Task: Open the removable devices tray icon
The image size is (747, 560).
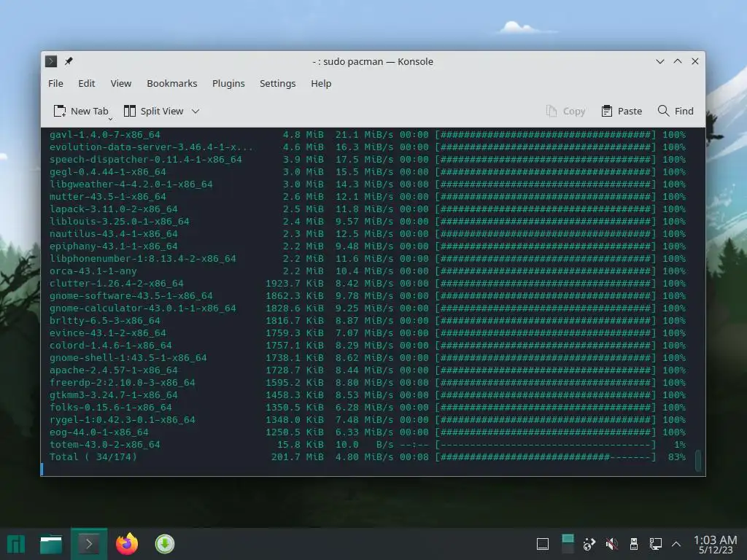Action: pyautogui.click(x=634, y=544)
